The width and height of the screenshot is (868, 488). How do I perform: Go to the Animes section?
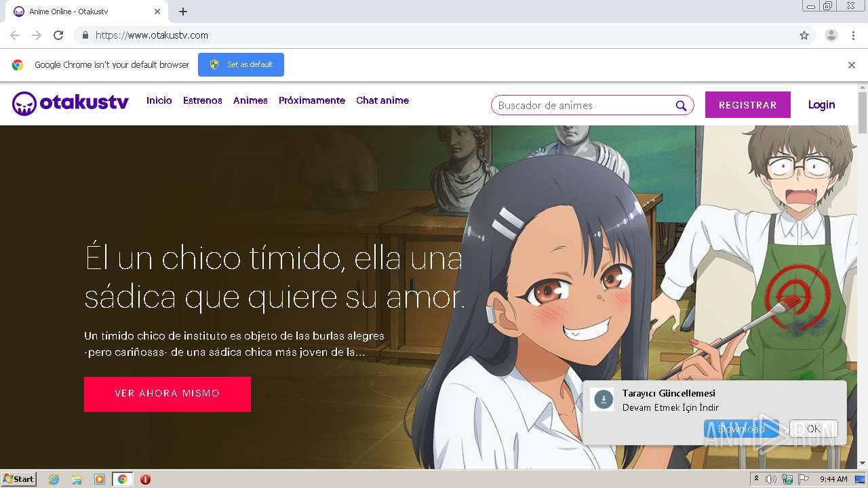pyautogui.click(x=250, y=100)
